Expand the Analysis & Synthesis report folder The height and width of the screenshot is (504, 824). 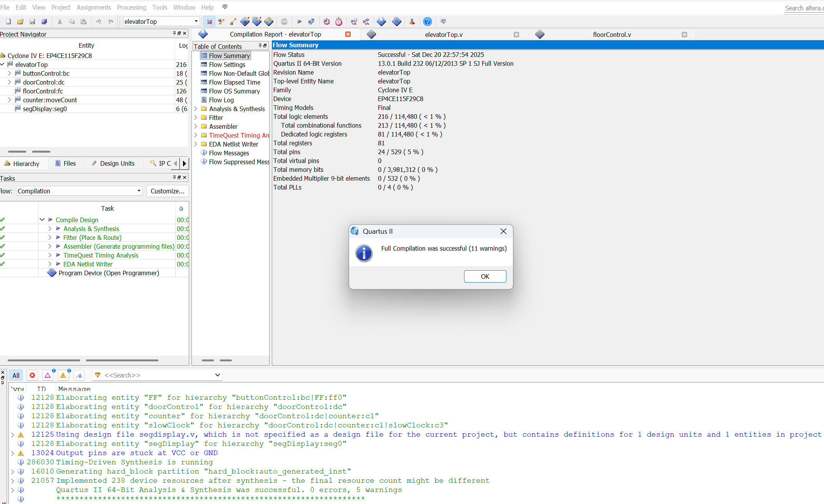point(196,109)
